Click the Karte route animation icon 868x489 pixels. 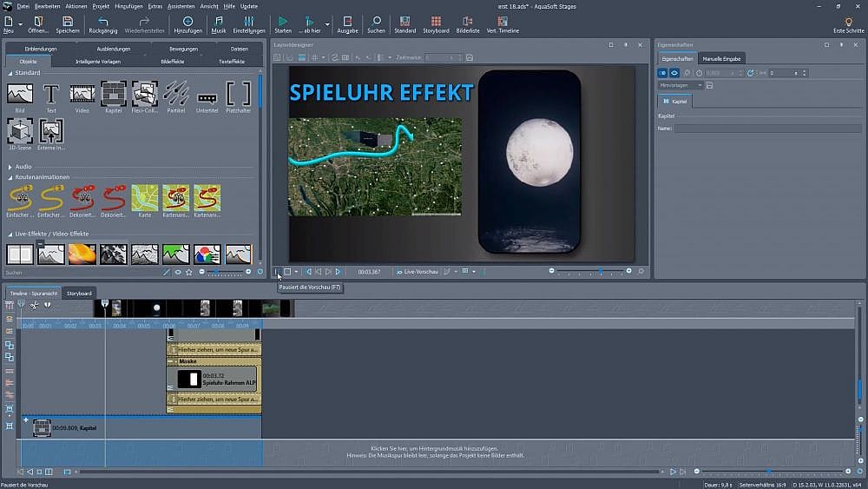click(144, 197)
